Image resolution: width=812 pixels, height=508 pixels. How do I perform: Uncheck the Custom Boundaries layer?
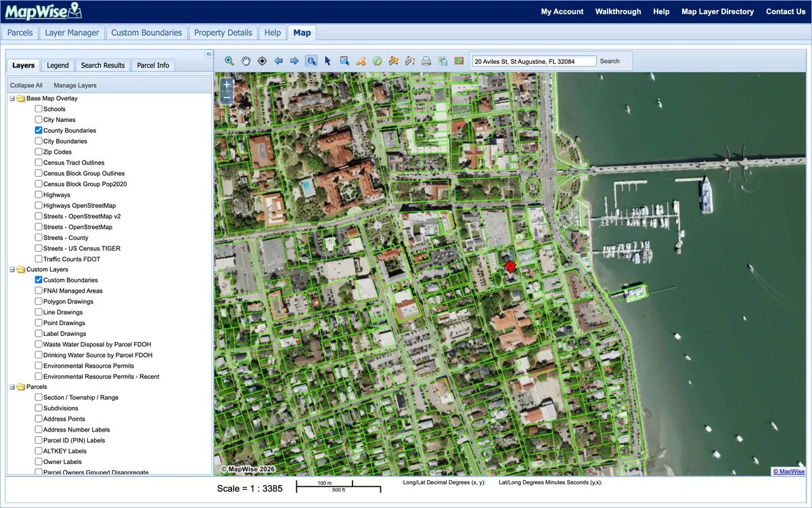(39, 280)
